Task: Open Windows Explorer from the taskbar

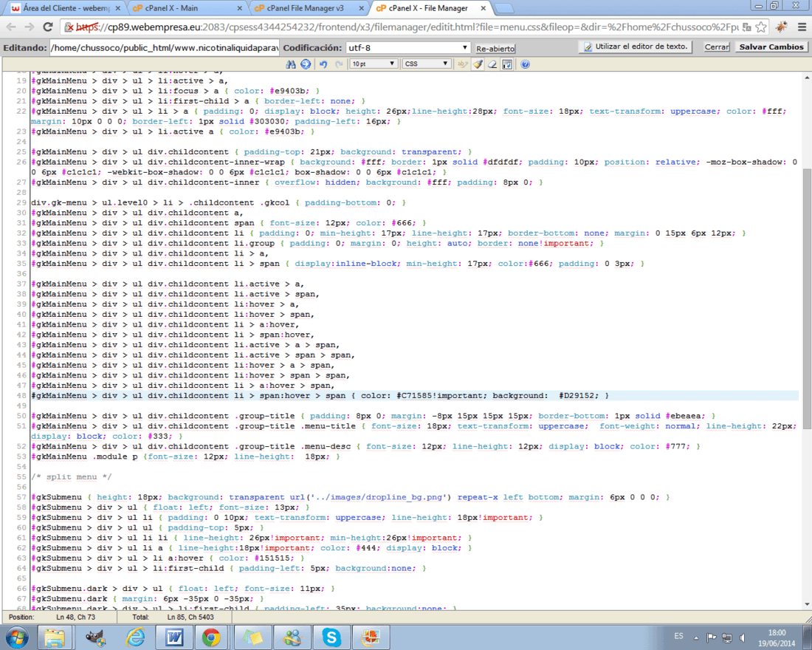Action: pos(55,637)
